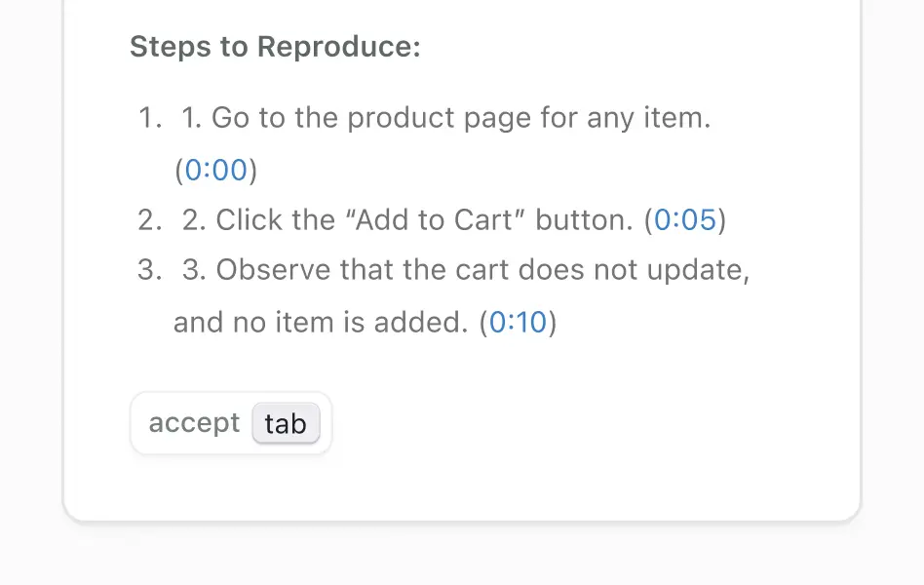Screen dimensions: 924x585
Task: Select the Steps to Reproduce heading
Action: click(x=275, y=46)
